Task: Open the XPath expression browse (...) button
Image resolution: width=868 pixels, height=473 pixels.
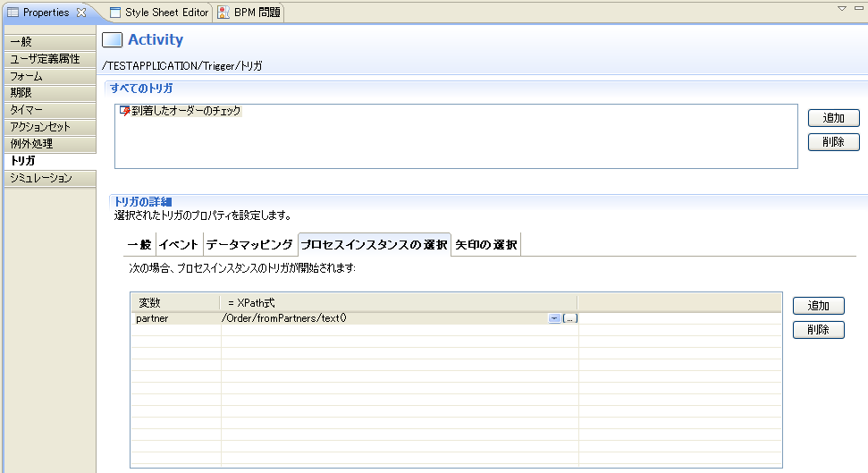Action: 569,318
